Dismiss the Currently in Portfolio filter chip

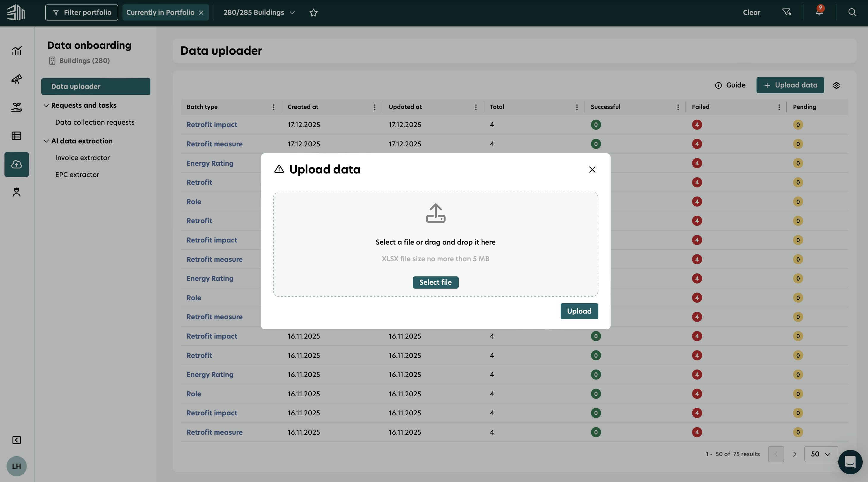point(201,12)
